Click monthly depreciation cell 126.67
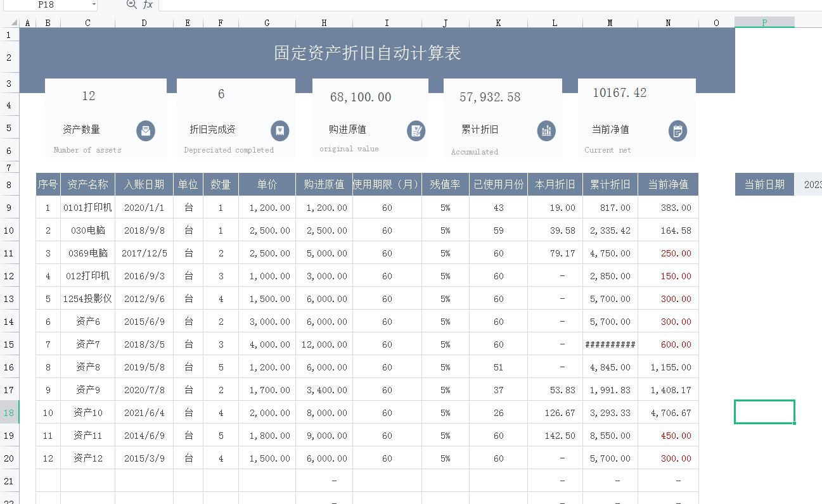The height and width of the screenshot is (504, 822). tap(555, 413)
